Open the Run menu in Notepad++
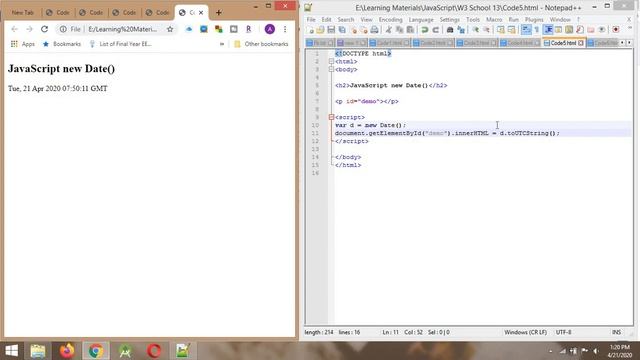The image size is (640, 360). click(513, 20)
